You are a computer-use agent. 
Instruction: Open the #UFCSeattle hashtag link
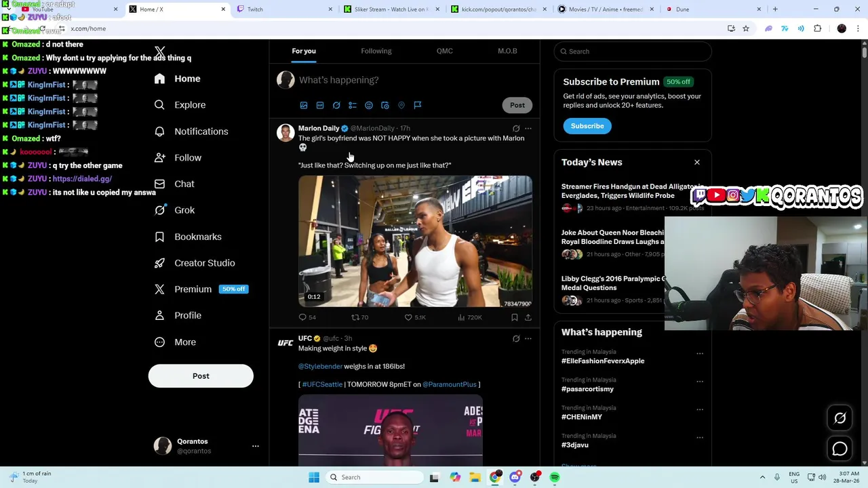pyautogui.click(x=322, y=385)
